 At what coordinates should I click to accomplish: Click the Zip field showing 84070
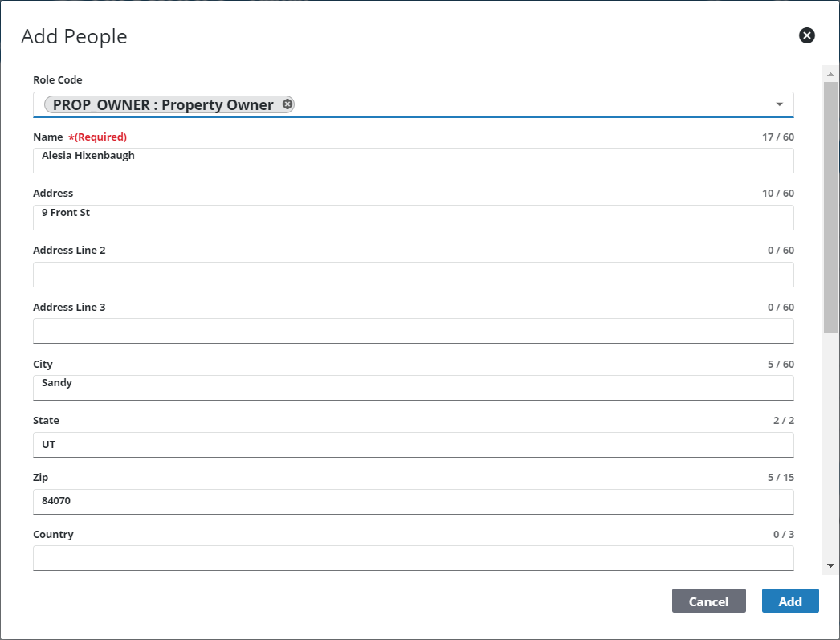[x=413, y=501]
